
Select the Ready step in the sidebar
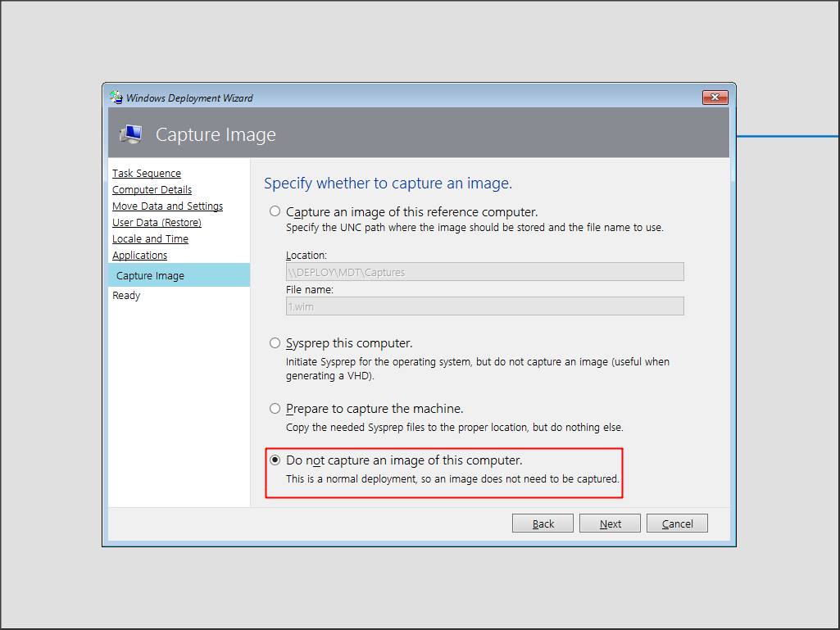coord(126,296)
